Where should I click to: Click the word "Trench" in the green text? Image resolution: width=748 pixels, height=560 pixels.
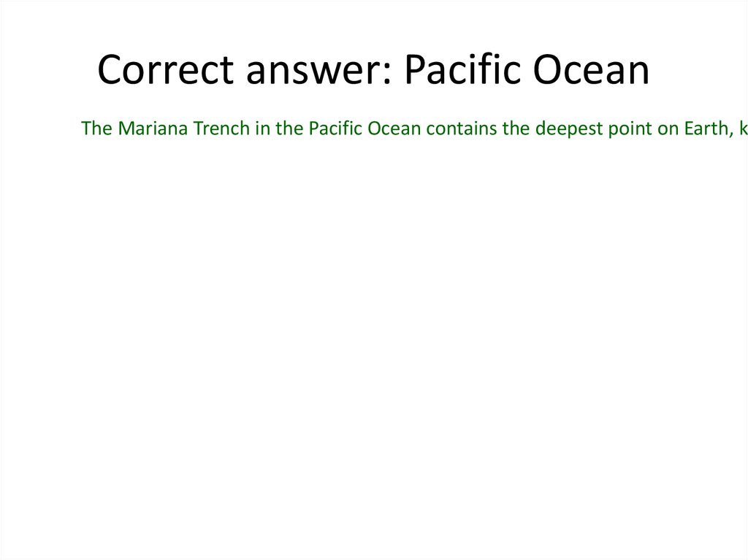tap(206, 129)
